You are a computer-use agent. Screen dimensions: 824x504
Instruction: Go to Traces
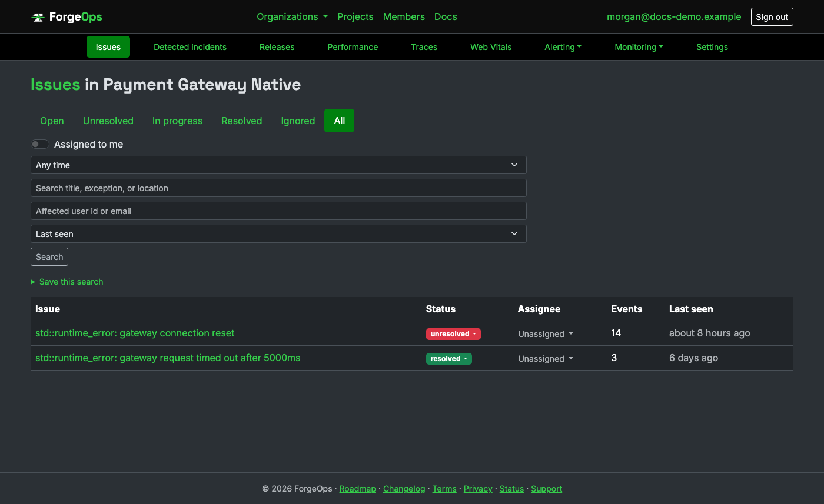click(424, 47)
